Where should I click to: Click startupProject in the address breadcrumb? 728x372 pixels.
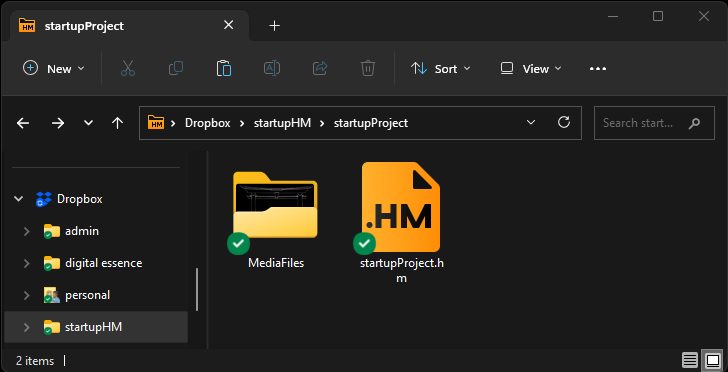click(x=371, y=123)
